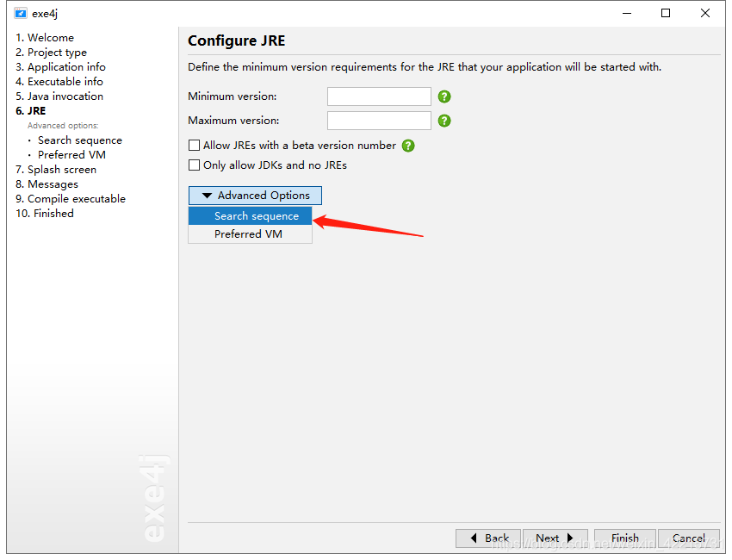Close the exe4j window

[705, 13]
